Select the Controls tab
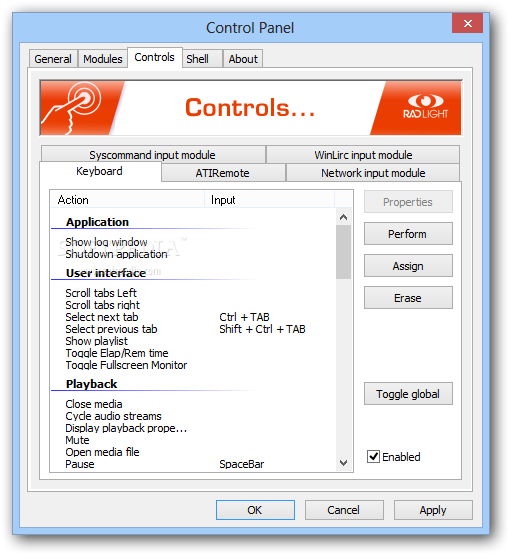The height and width of the screenshot is (555, 510). (x=155, y=57)
